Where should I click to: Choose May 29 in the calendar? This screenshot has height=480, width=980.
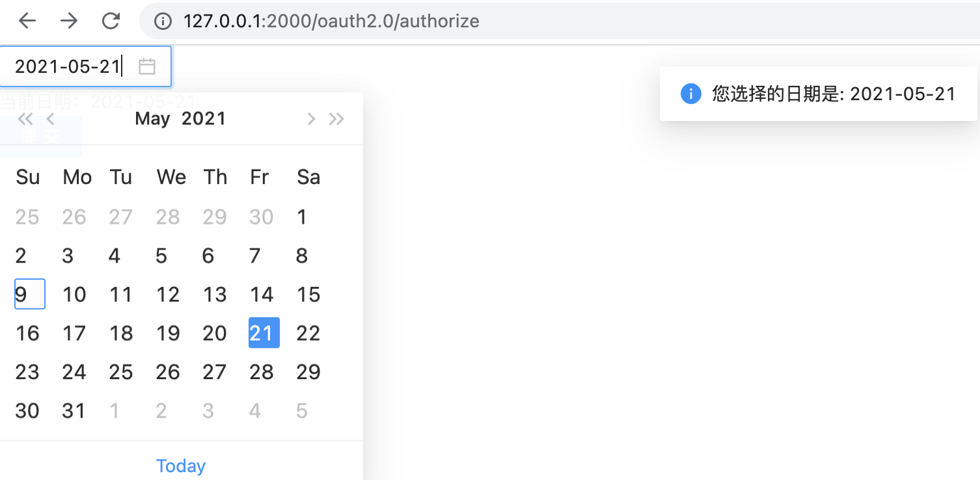[308, 372]
